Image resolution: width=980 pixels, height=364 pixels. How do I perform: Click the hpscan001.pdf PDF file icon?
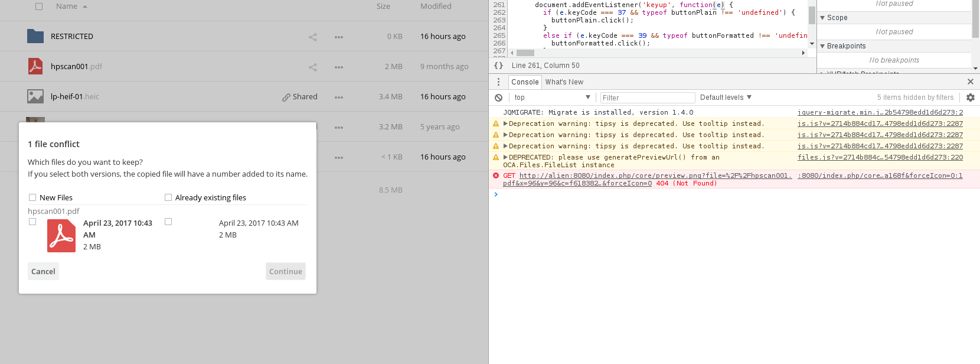35,66
